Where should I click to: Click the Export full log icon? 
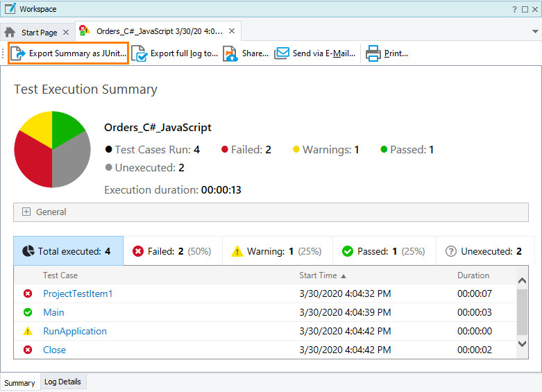(139, 53)
